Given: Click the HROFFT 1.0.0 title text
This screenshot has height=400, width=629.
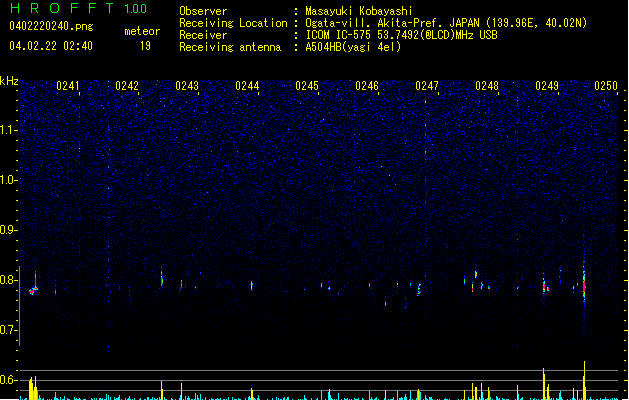Looking at the screenshot, I should [x=79, y=8].
